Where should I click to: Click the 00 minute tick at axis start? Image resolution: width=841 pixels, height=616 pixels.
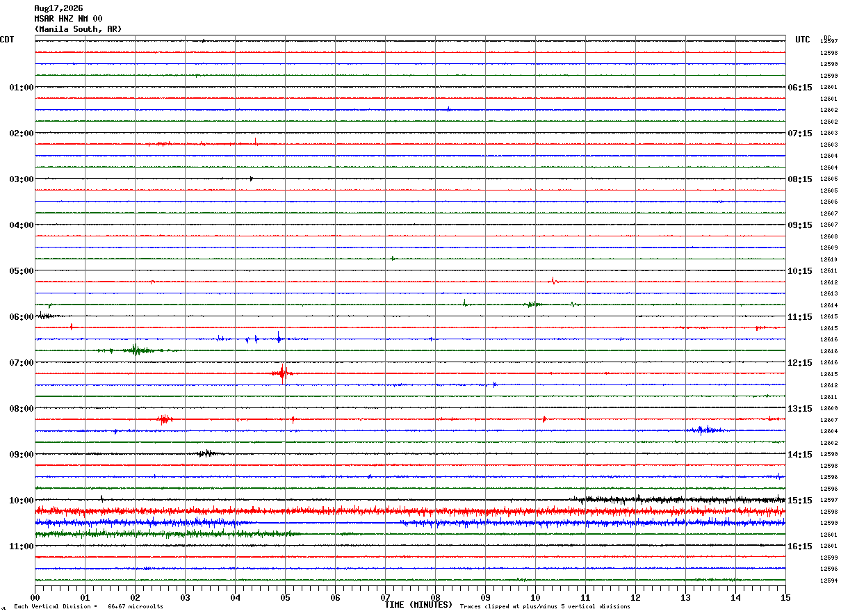(35, 597)
